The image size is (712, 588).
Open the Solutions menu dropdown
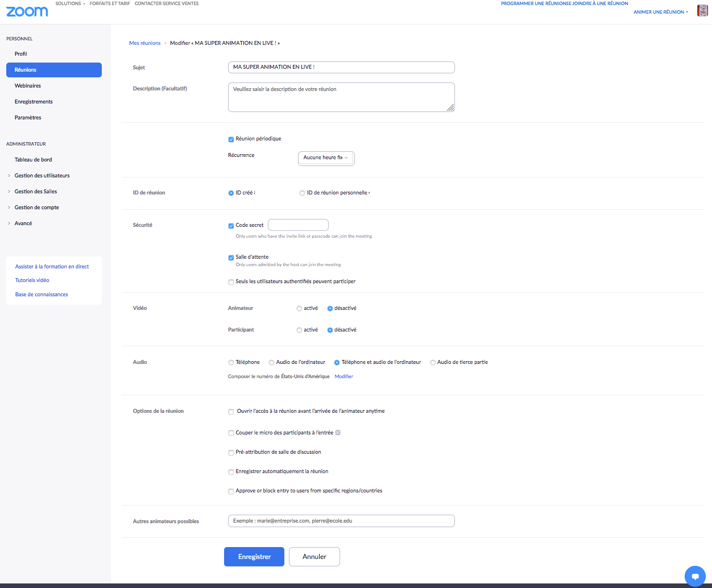coord(70,3)
